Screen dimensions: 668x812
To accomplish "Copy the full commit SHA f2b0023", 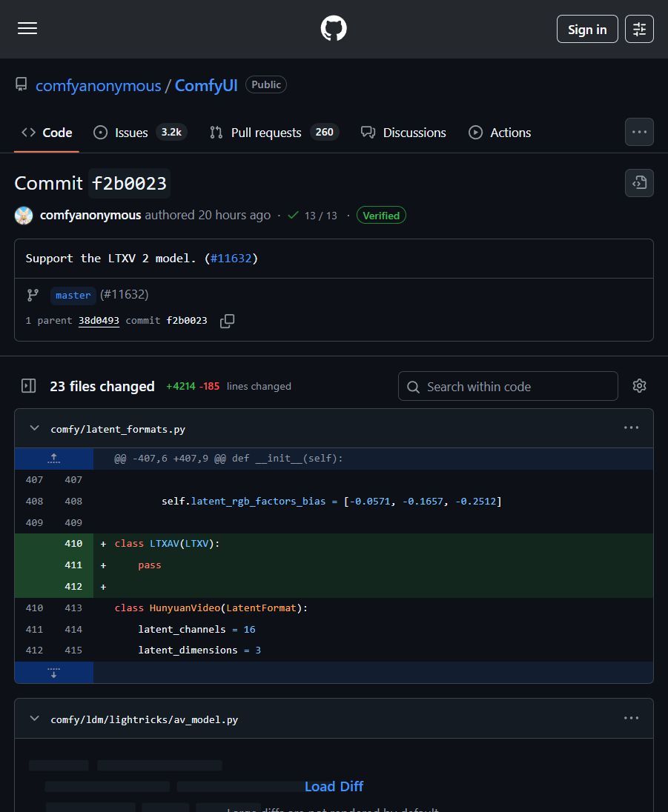I will click(227, 321).
